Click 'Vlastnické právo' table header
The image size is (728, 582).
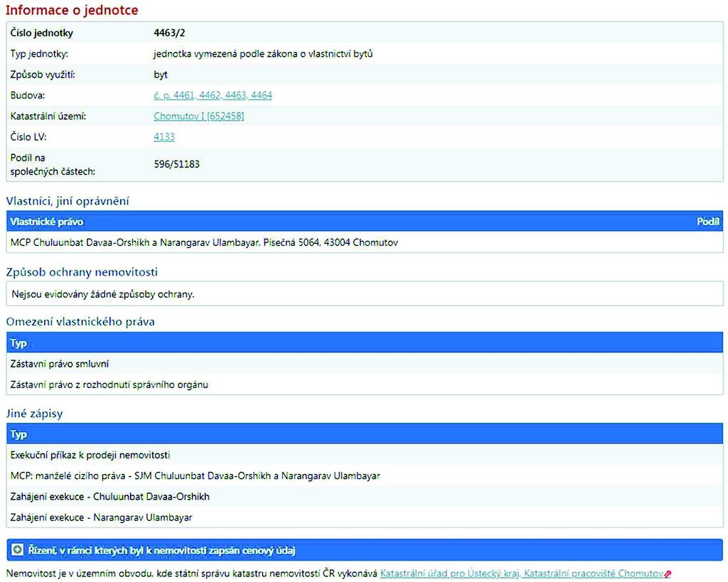(47, 222)
